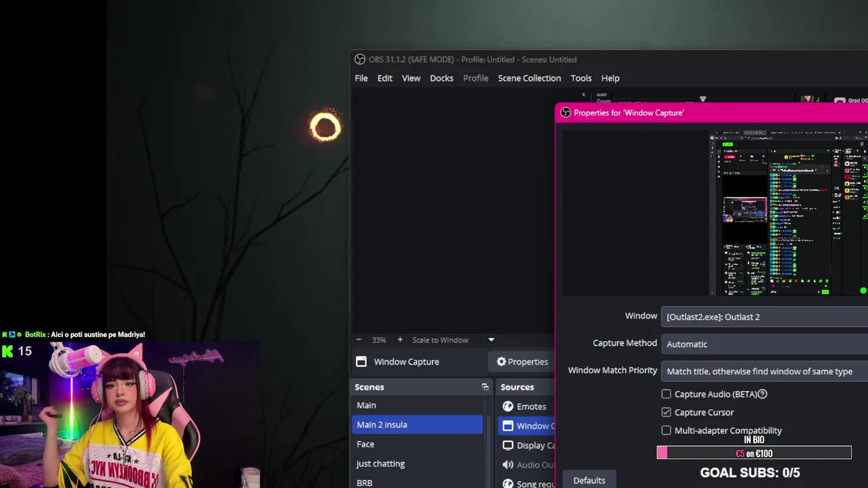Viewport: 868px width, 488px height.
Task: Select the Main scene
Action: click(418, 405)
